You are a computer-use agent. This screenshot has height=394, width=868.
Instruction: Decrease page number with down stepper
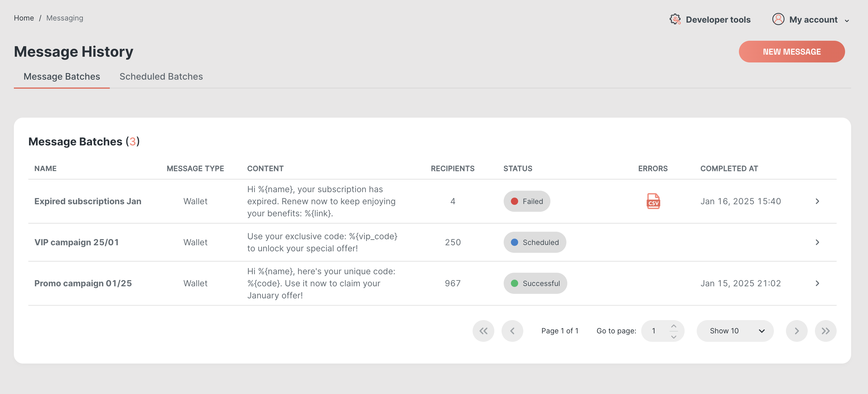(673, 336)
